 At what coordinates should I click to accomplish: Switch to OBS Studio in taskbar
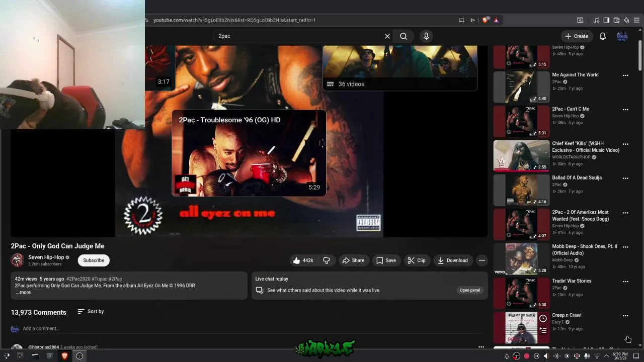(x=79, y=356)
